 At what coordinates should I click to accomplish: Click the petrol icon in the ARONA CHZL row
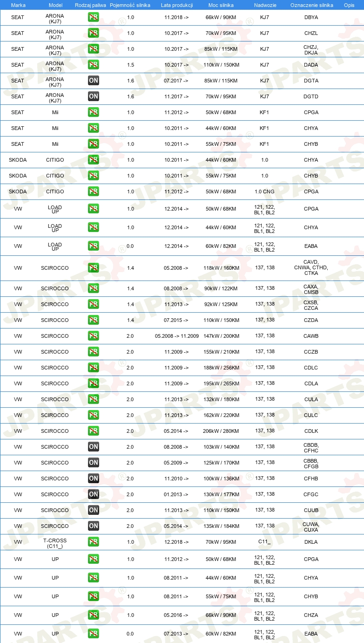(x=94, y=33)
